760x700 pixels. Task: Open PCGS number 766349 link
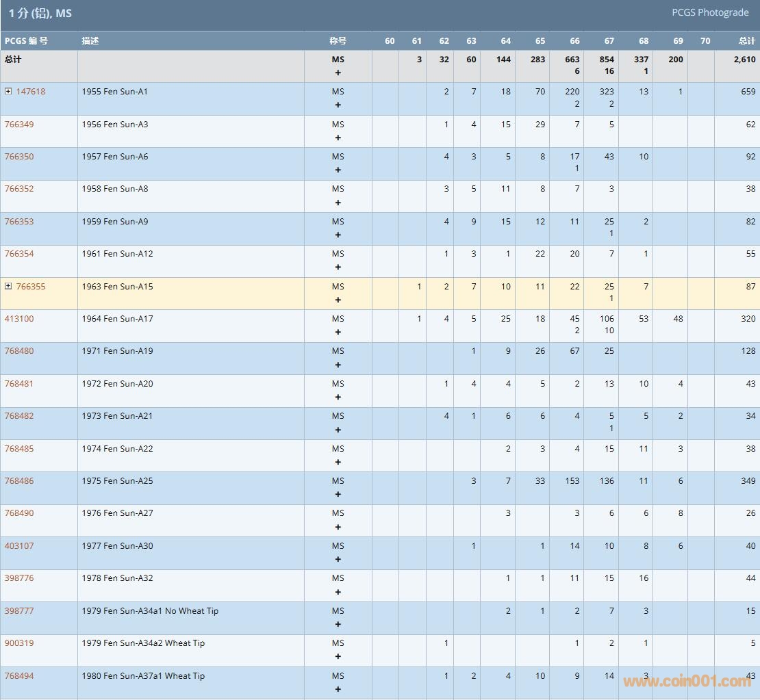19,124
